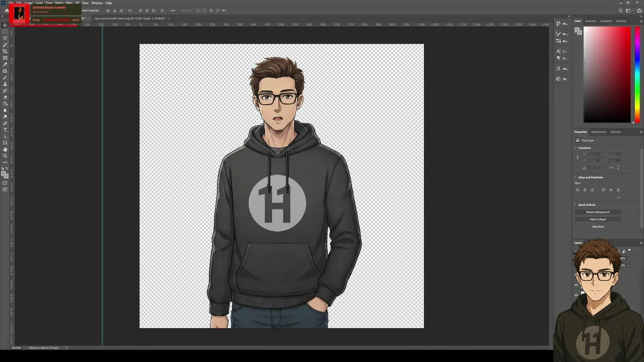Select the Crop tool
644x362 pixels.
[6, 51]
